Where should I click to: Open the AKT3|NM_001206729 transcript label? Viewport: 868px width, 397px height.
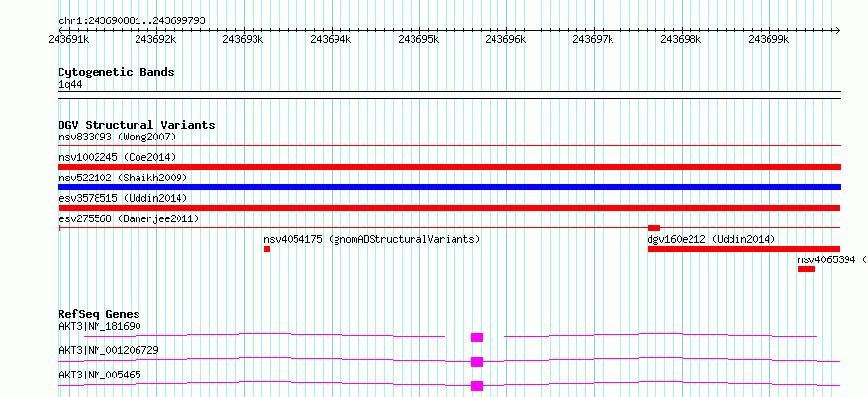click(108, 350)
